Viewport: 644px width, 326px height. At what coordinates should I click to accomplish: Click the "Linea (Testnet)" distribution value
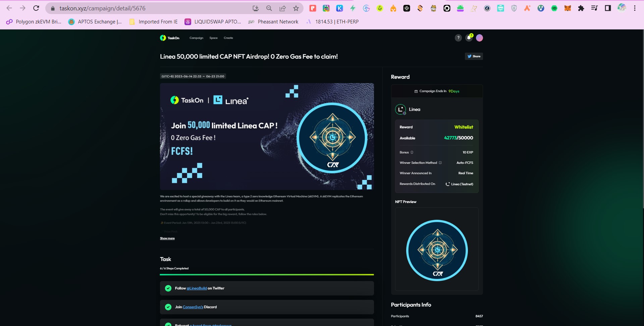pos(460,184)
